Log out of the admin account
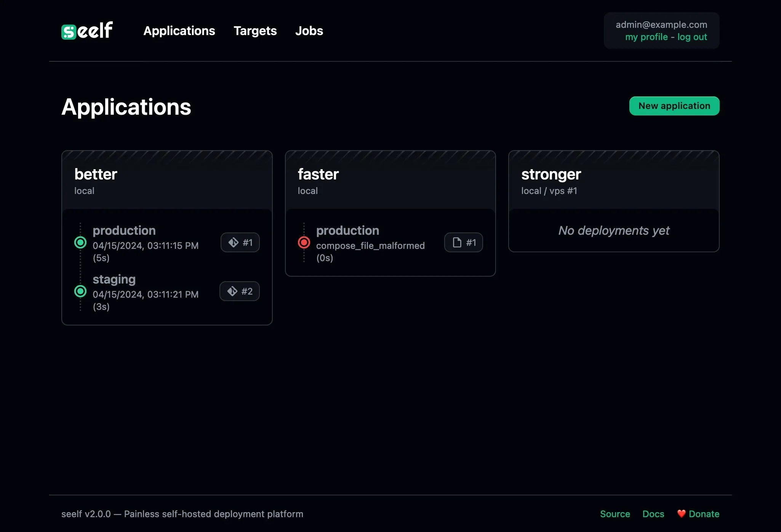The width and height of the screenshot is (781, 532). [692, 37]
